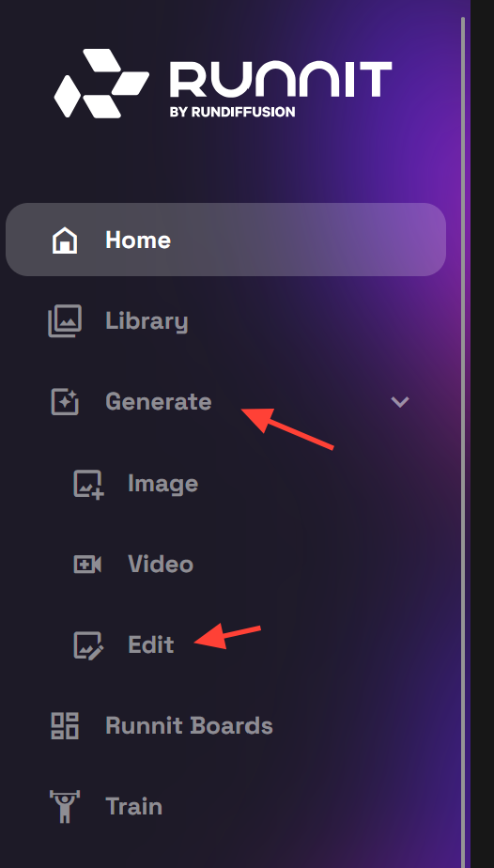Click the Library pictures icon

65,321
